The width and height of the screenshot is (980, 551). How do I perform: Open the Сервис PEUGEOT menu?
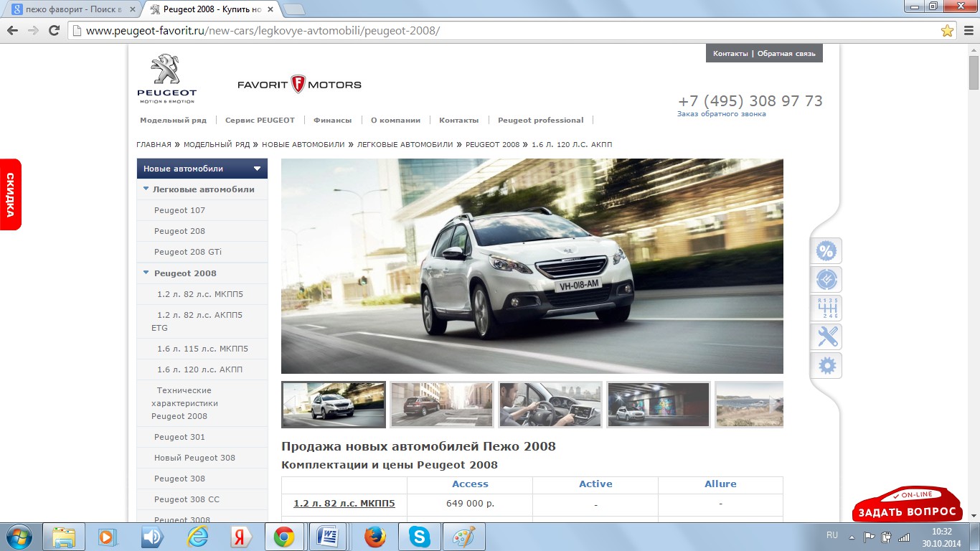[260, 120]
